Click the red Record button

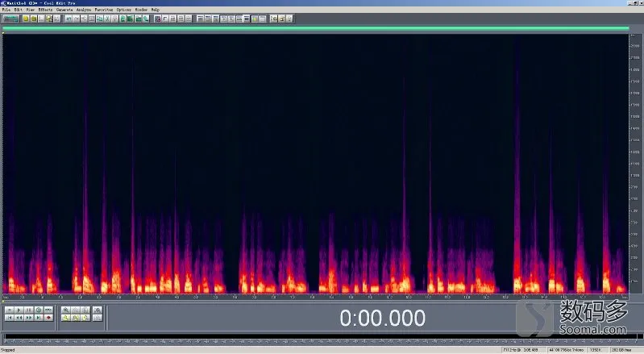pyautogui.click(x=48, y=318)
